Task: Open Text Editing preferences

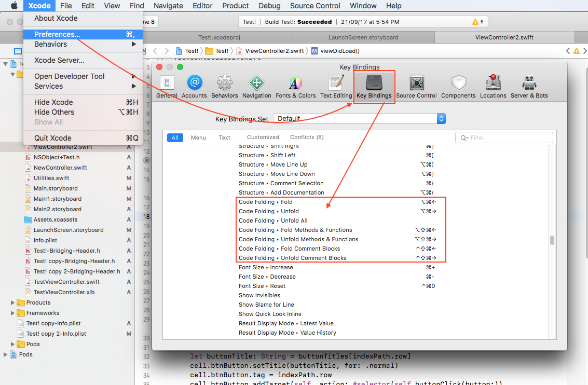Action: [x=336, y=87]
